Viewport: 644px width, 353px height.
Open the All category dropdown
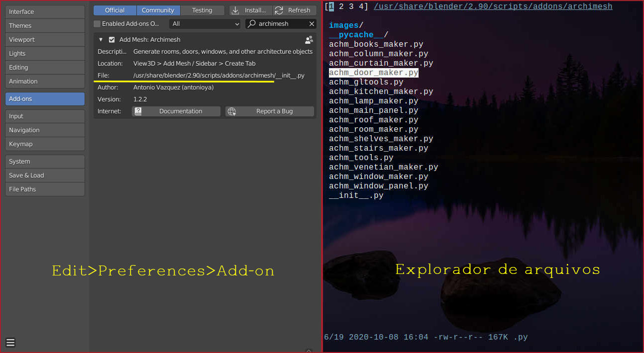tap(205, 24)
